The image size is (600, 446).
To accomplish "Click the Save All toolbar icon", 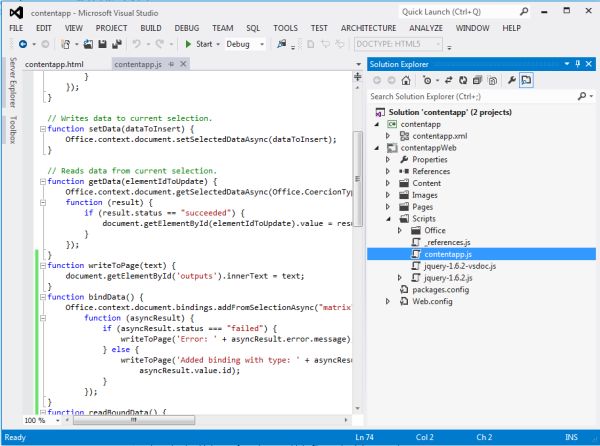I will [116, 44].
